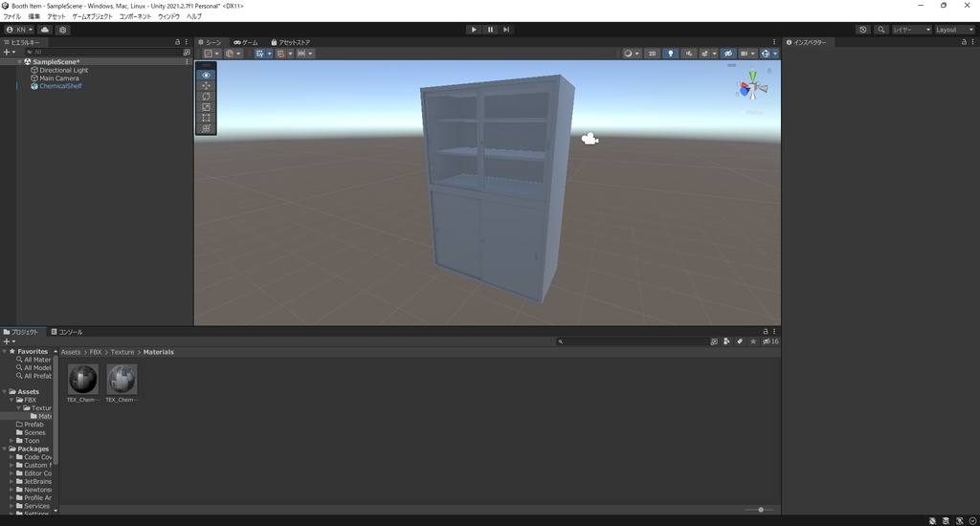Viewport: 980px width, 526px height.
Task: Select the Rect tool in scene toolbar
Action: tap(207, 118)
